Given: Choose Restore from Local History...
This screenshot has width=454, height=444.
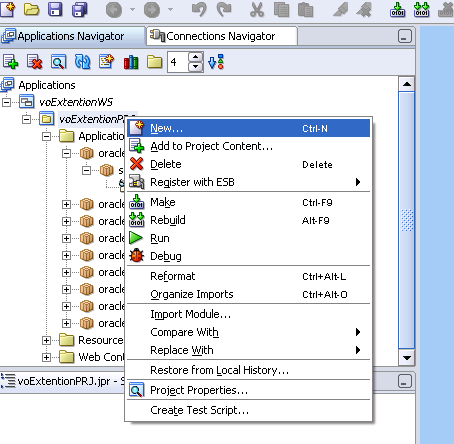Looking at the screenshot, I should (249, 370).
